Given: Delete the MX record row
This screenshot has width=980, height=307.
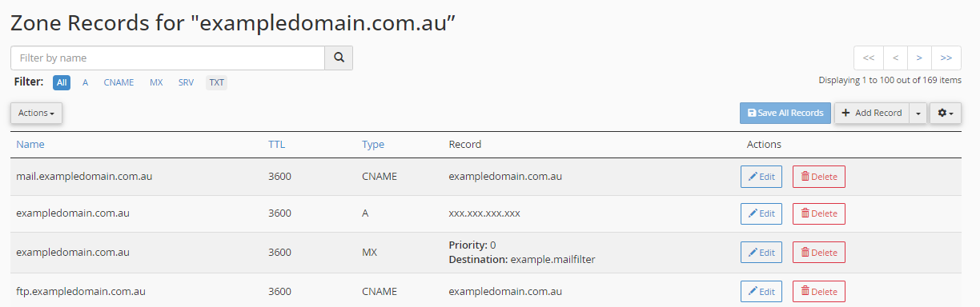Looking at the screenshot, I should tap(819, 253).
